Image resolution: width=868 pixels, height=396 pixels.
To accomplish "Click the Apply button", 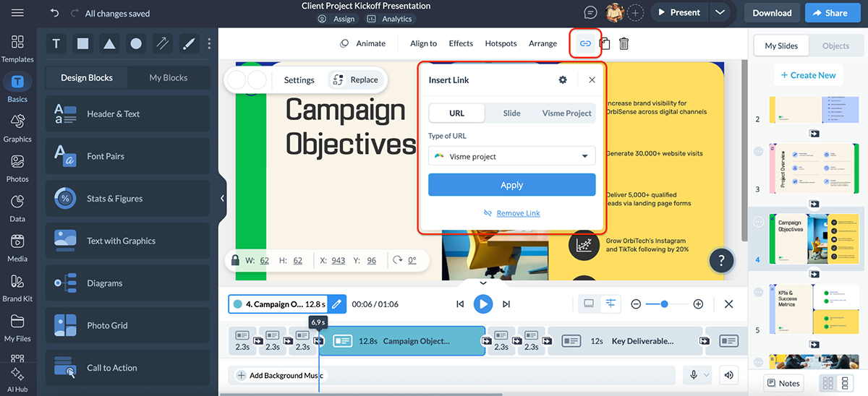I will [x=511, y=185].
